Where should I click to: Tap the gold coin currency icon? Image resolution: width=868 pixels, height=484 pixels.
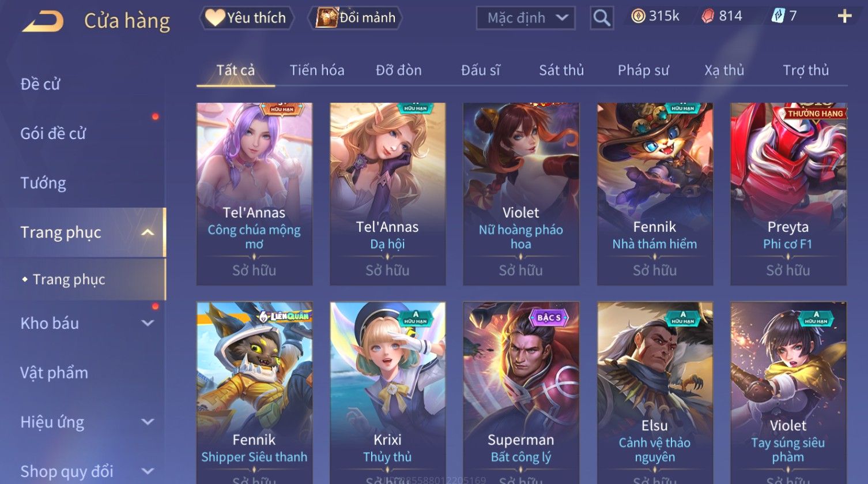tap(638, 16)
